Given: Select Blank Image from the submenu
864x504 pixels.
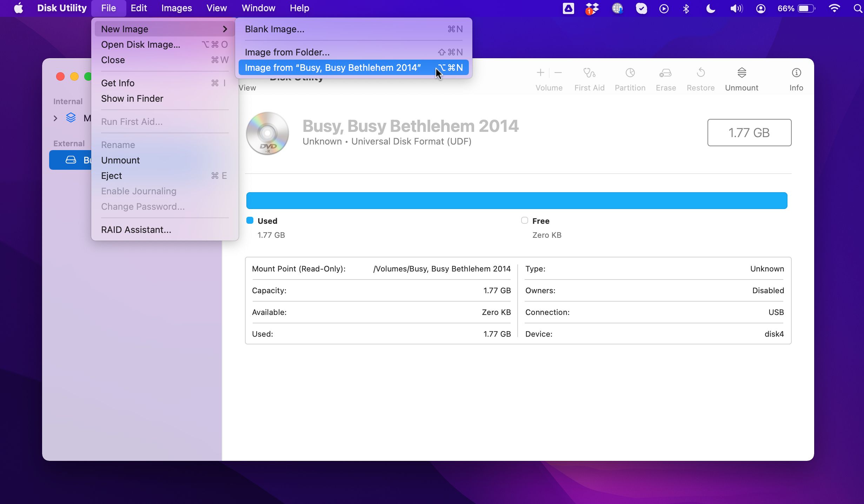Looking at the screenshot, I should click(x=274, y=29).
